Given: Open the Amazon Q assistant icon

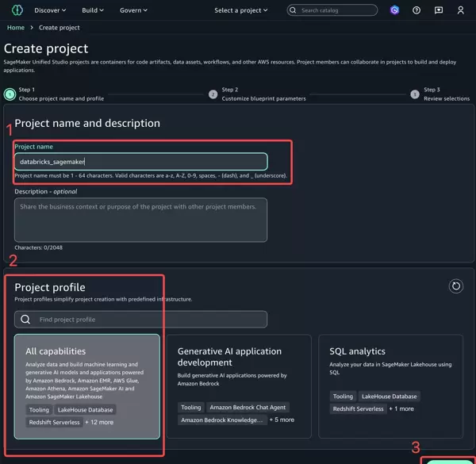Looking at the screenshot, I should (x=395, y=10).
